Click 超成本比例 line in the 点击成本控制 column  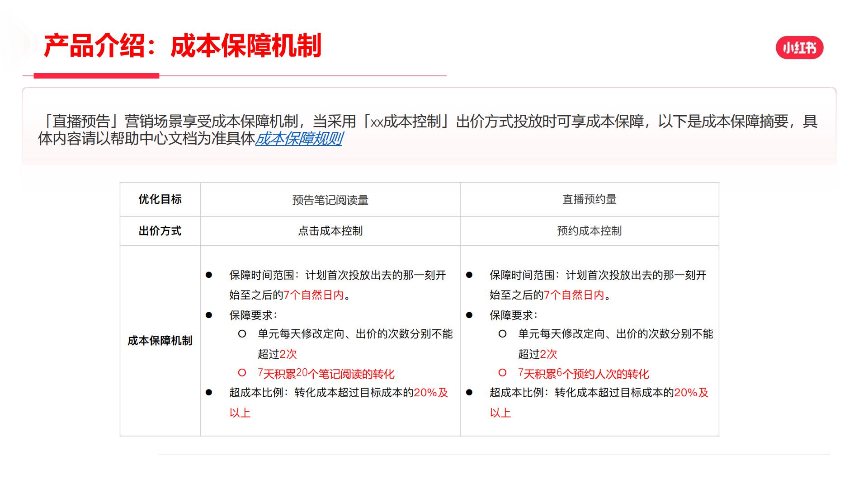tap(339, 403)
